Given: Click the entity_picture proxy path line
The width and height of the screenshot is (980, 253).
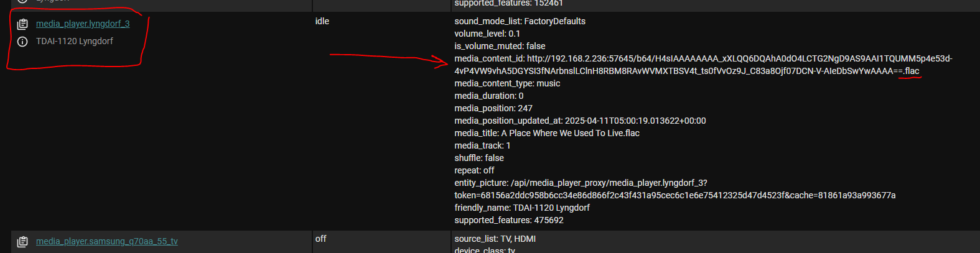Looking at the screenshot, I should point(675,189).
